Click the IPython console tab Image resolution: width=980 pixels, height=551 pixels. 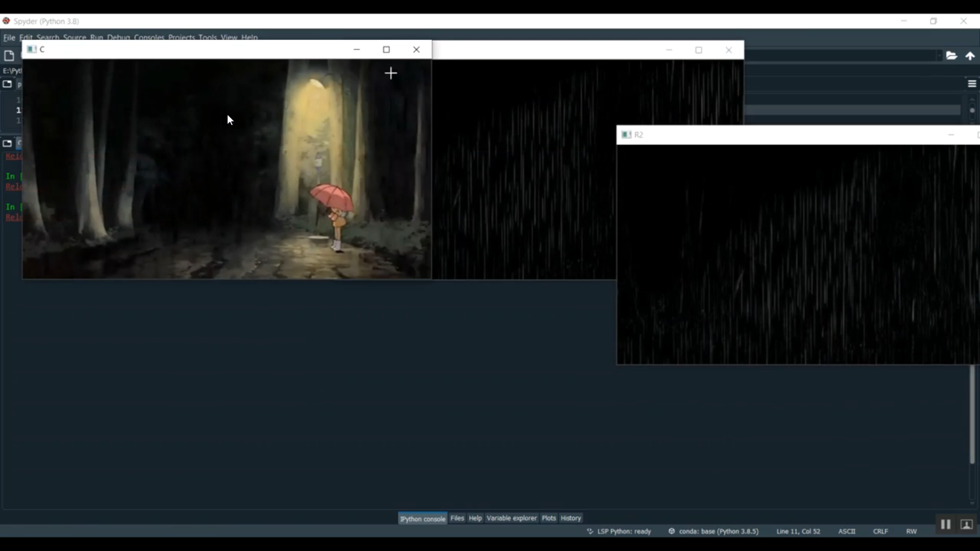[x=422, y=518]
